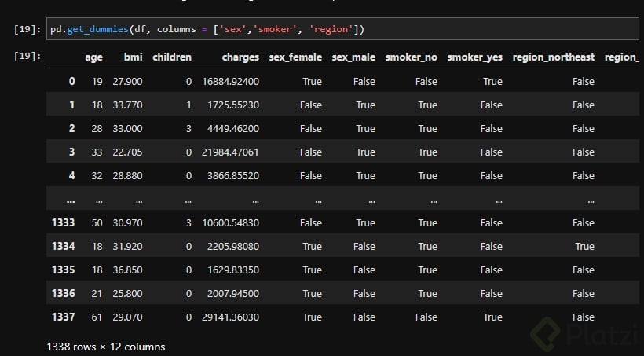Click the bmi column header
644x356 pixels.
click(133, 57)
